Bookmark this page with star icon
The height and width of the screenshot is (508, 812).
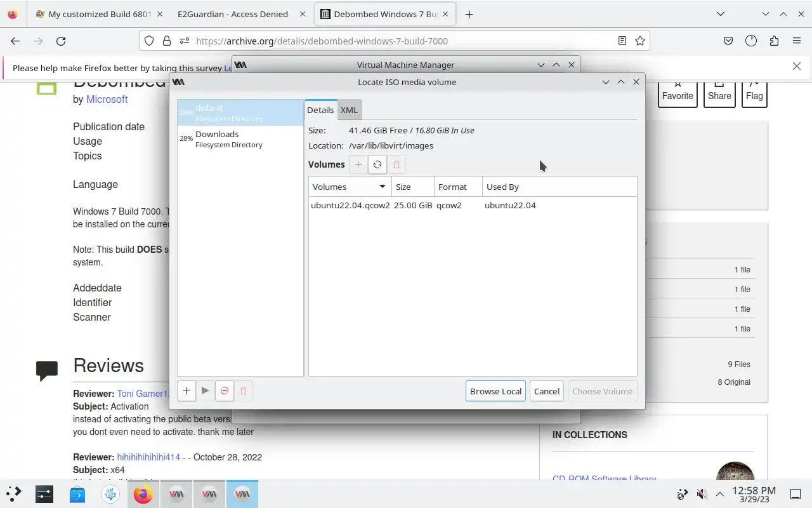click(640, 41)
